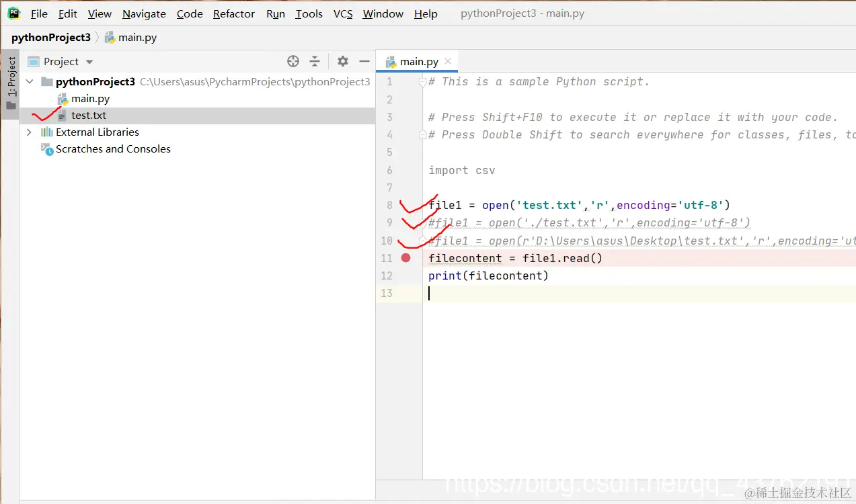Click the locate/select opened file target icon
856x504 pixels.
[293, 61]
